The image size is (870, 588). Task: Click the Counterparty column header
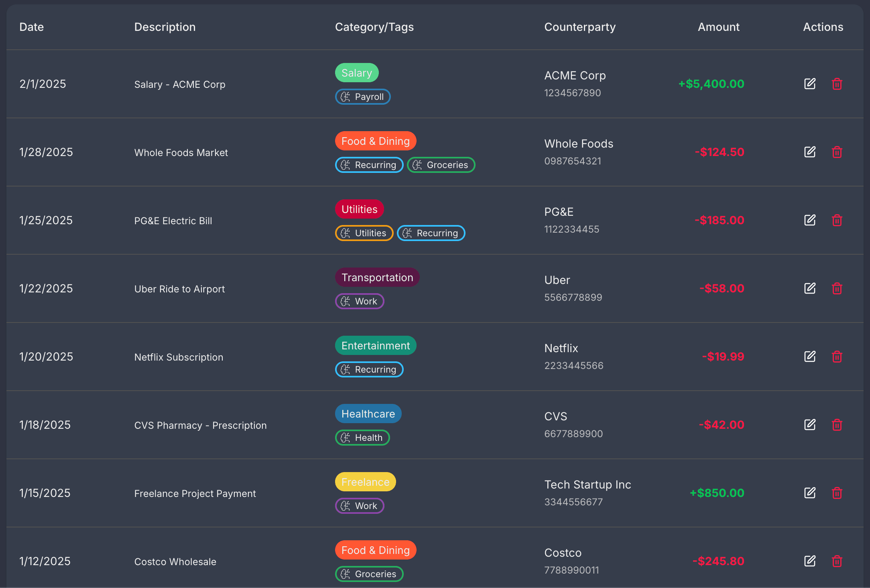point(579,27)
